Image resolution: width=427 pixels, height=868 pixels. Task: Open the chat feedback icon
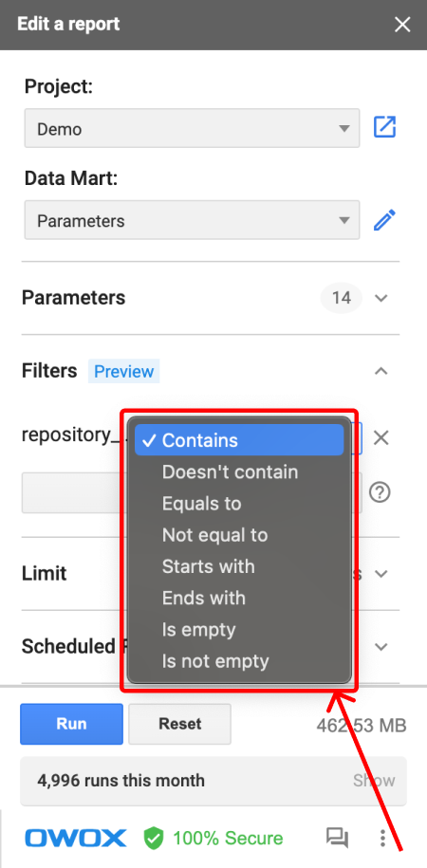(x=337, y=838)
